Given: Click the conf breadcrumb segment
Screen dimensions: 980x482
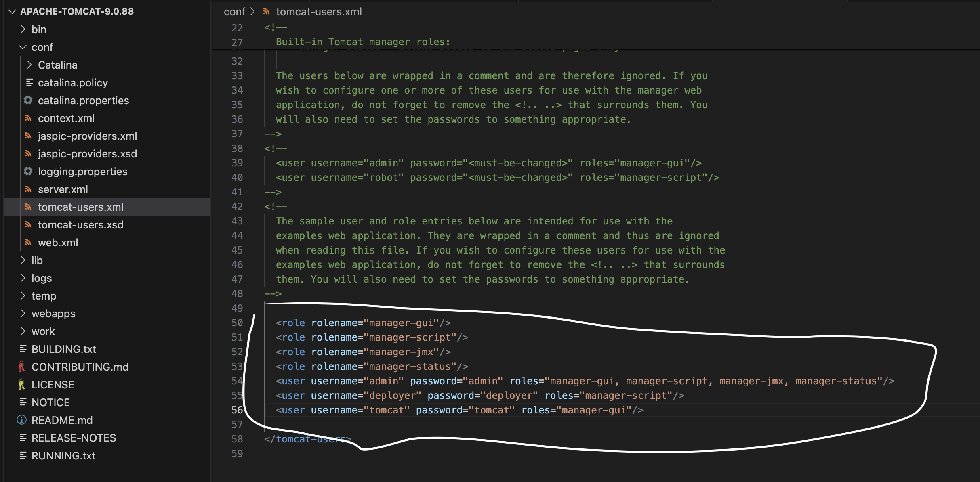Looking at the screenshot, I should 234,12.
